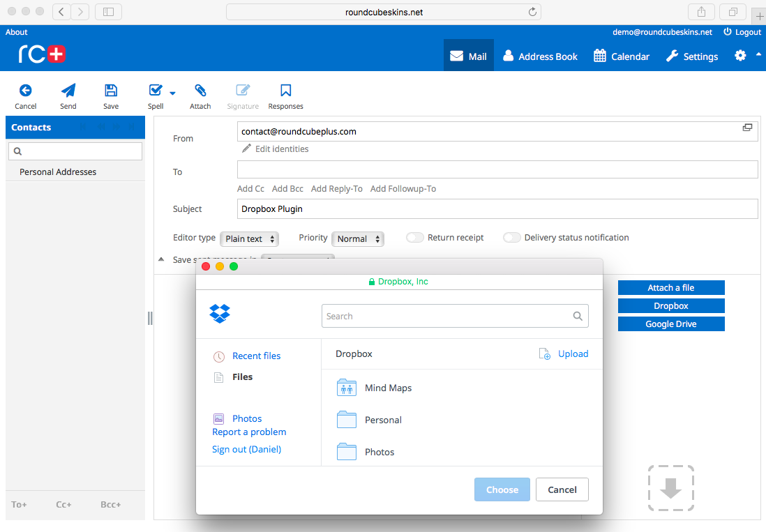Click the Google Drive button
The width and height of the screenshot is (766, 532).
pos(671,324)
